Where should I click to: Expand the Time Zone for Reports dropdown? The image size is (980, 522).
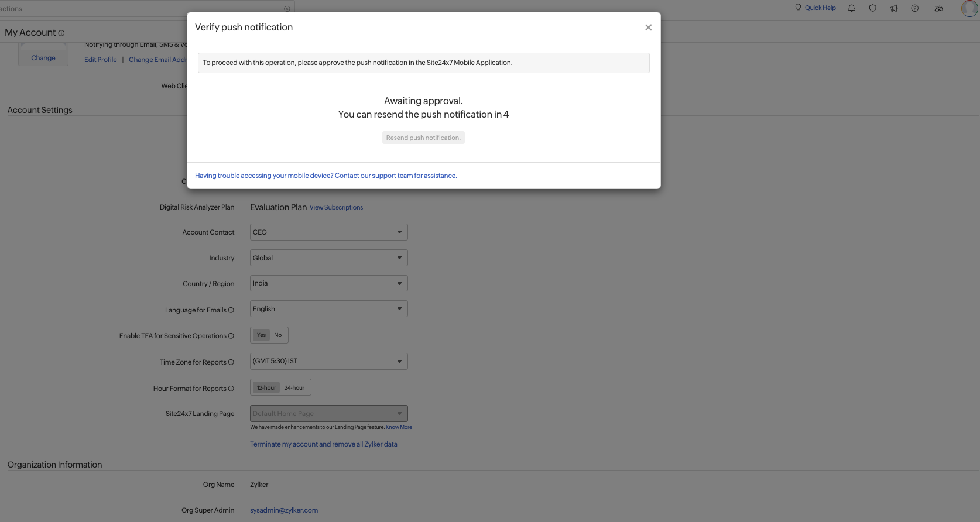pos(328,362)
